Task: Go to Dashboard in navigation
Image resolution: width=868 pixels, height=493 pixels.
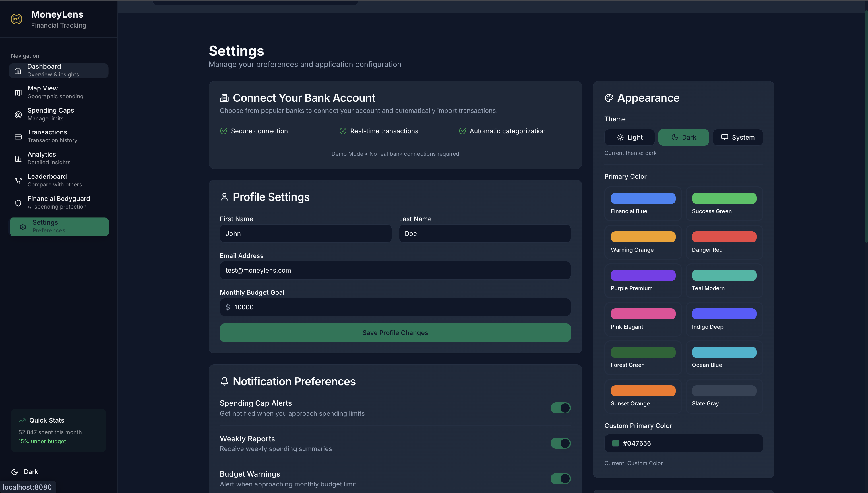Action: (x=59, y=70)
